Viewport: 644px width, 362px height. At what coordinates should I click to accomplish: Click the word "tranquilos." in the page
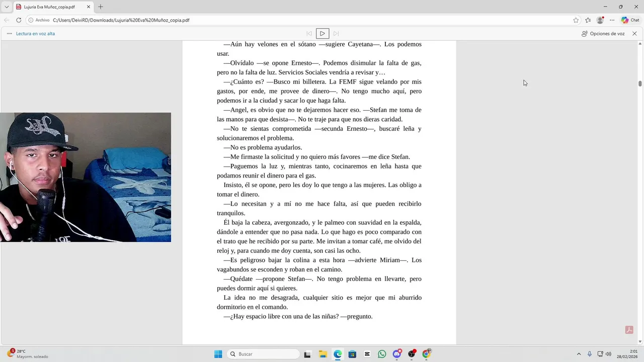pos(231,213)
